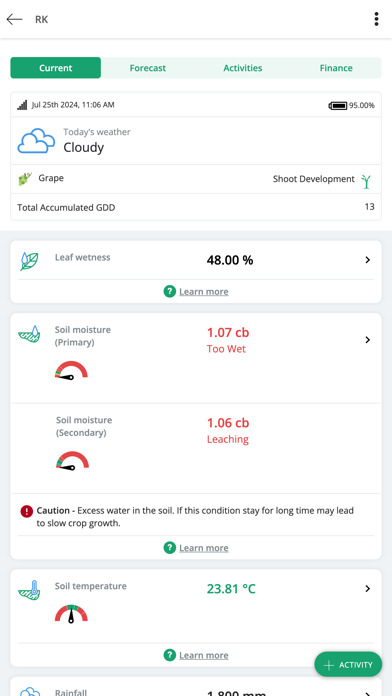Tap the cloudy weather icon

(x=36, y=141)
